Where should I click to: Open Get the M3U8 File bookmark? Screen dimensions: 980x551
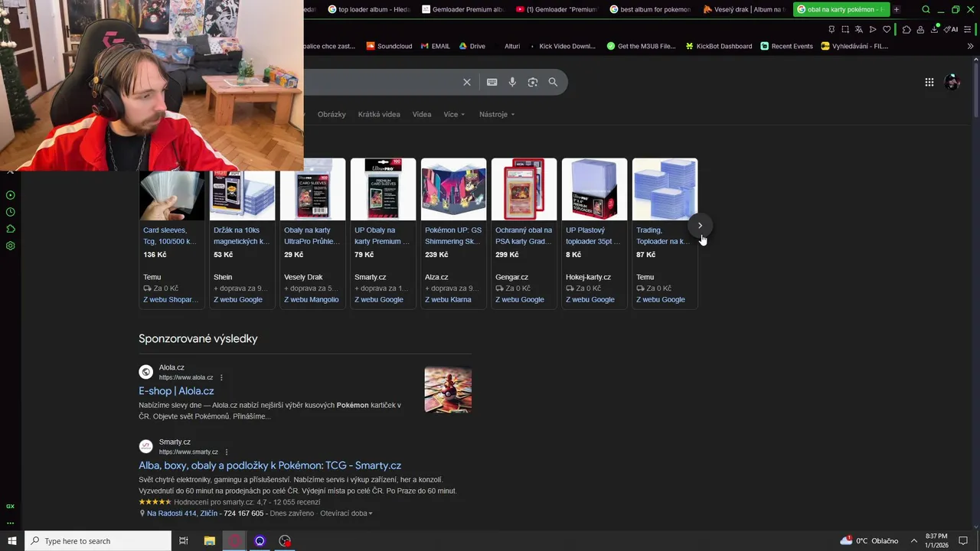642,46
